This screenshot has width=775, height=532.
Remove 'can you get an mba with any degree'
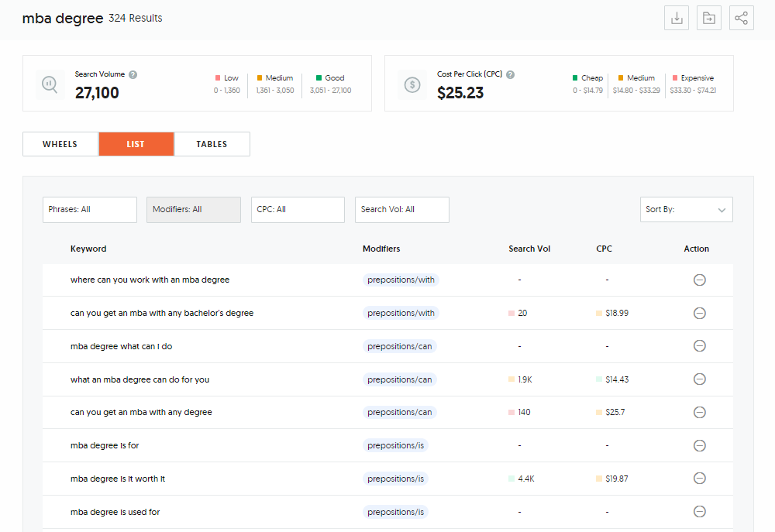699,412
